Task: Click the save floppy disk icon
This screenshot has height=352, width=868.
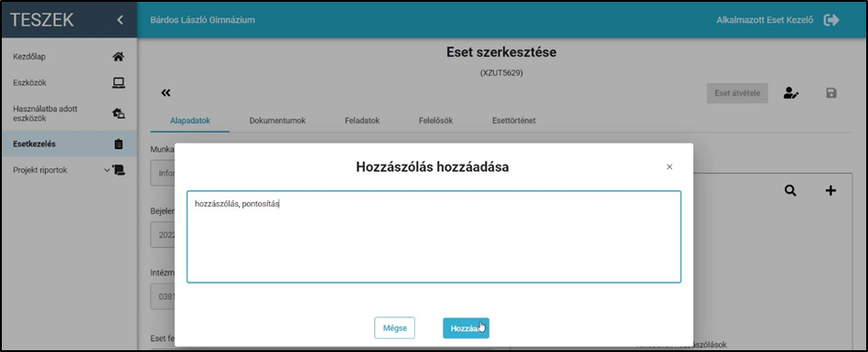Action: coord(830,93)
